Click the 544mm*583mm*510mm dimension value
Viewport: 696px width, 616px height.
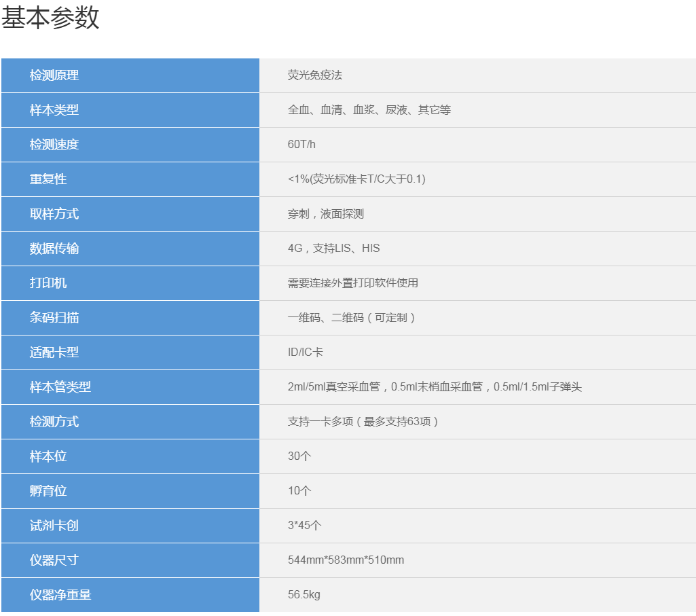coord(346,560)
